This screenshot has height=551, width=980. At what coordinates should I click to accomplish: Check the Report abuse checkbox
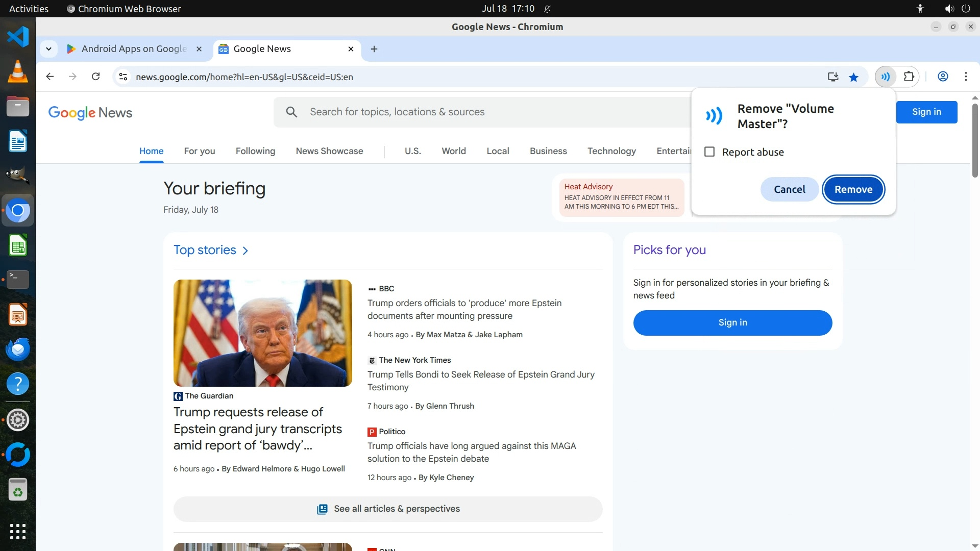click(x=709, y=152)
